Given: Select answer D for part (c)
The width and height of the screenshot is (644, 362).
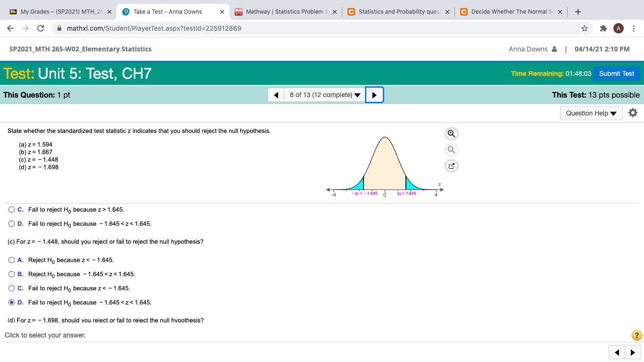Looking at the screenshot, I should click(x=11, y=302).
